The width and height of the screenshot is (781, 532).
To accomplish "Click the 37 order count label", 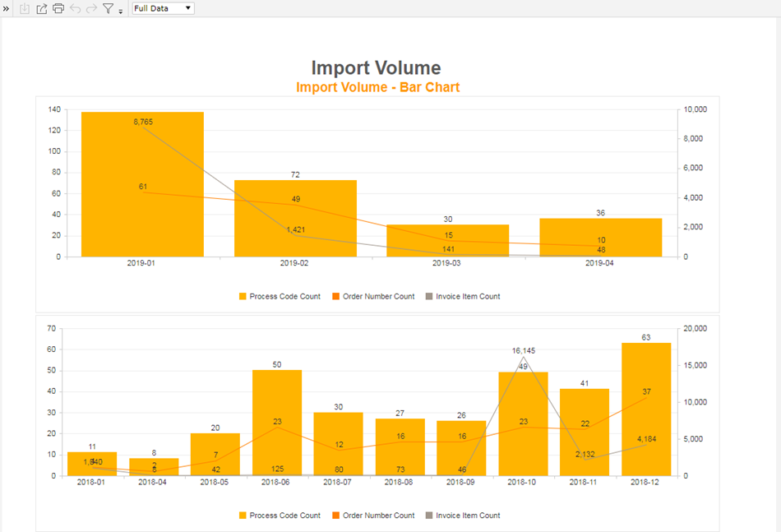I will point(646,391).
